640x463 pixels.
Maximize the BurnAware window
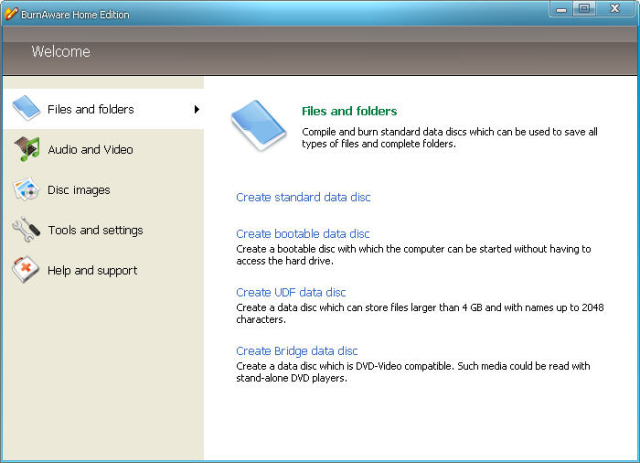[584, 9]
